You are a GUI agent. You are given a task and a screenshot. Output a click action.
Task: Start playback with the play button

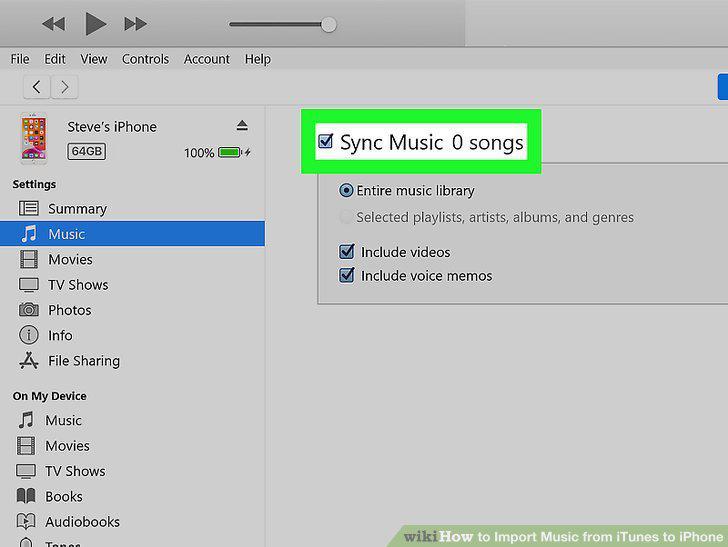(96, 24)
